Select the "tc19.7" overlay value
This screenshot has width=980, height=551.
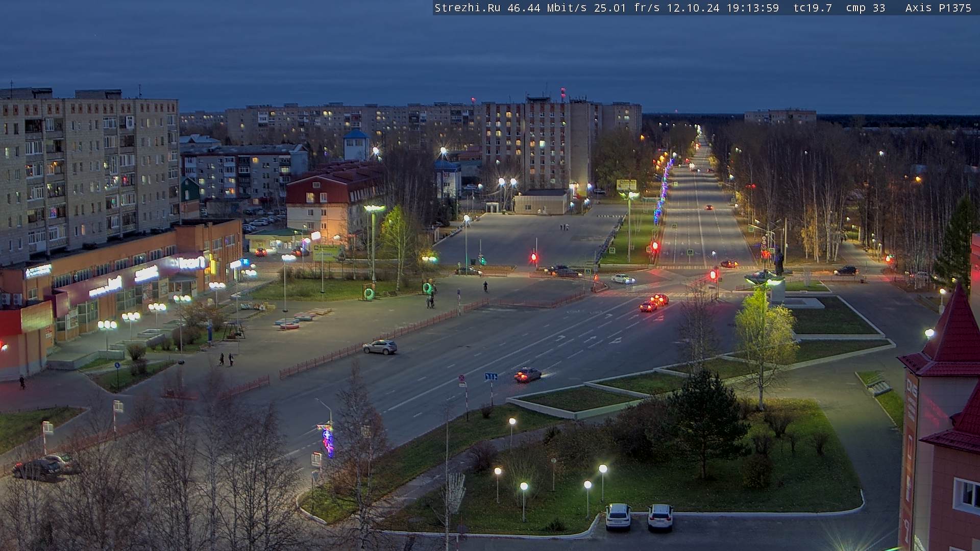pos(813,8)
